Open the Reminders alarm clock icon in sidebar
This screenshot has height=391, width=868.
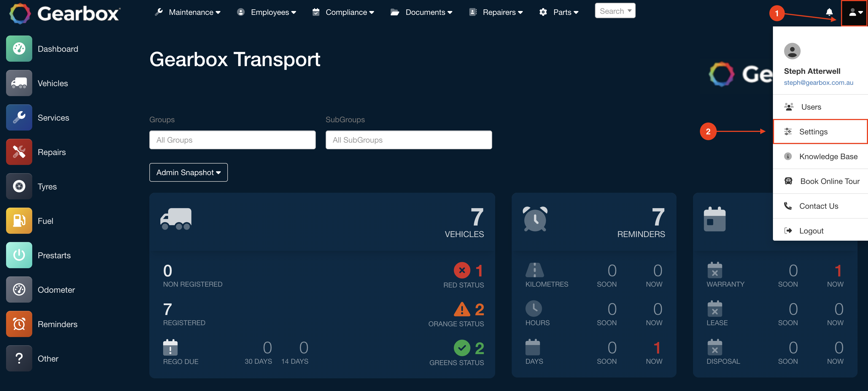coord(19,324)
